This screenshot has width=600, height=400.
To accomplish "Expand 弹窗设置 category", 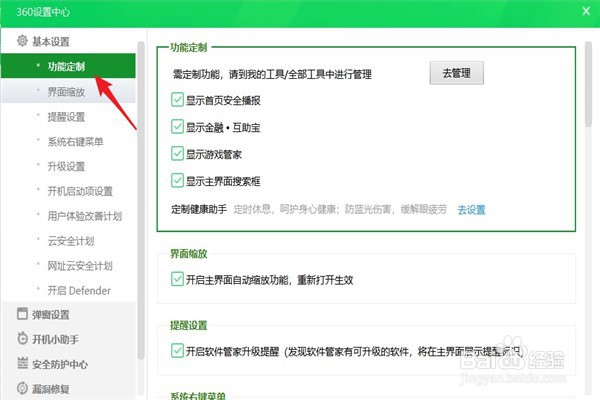I will pos(51,315).
